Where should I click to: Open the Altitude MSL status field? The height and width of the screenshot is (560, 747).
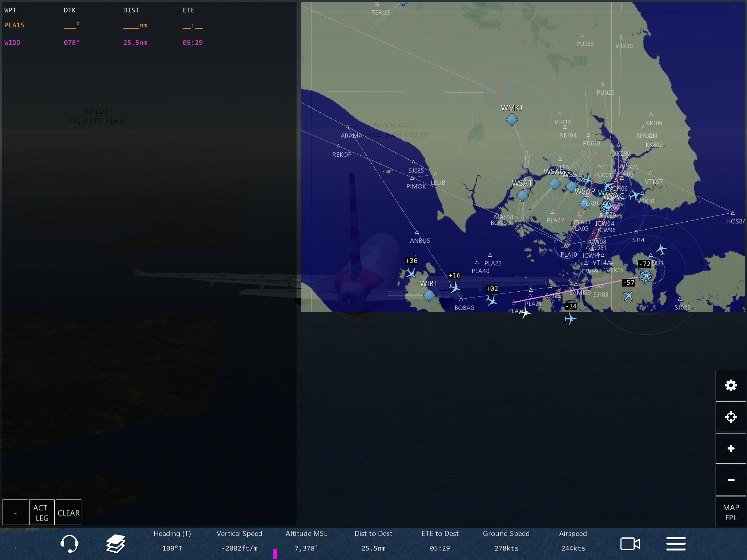[306, 541]
